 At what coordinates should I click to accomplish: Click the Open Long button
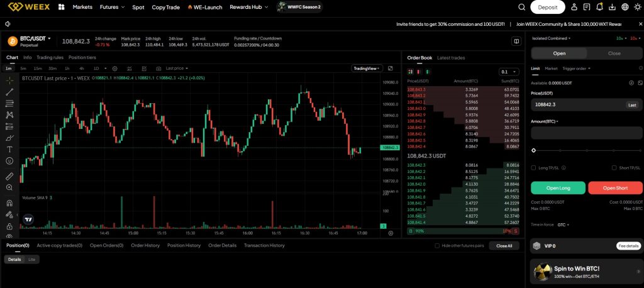[x=558, y=188]
